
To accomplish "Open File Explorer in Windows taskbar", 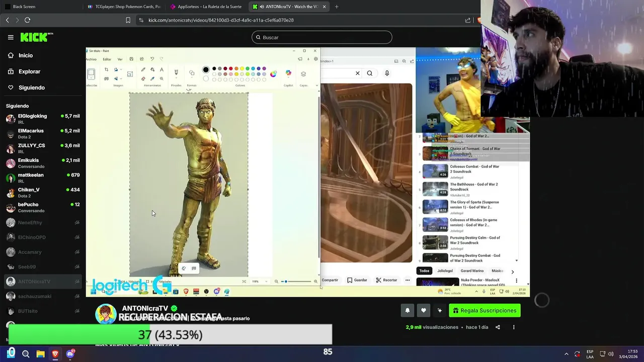I will coord(41,354).
